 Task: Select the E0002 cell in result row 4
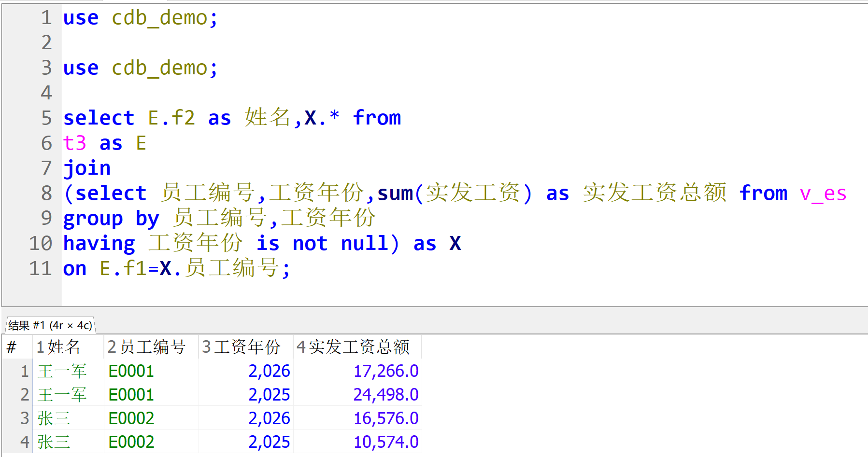[x=131, y=442]
